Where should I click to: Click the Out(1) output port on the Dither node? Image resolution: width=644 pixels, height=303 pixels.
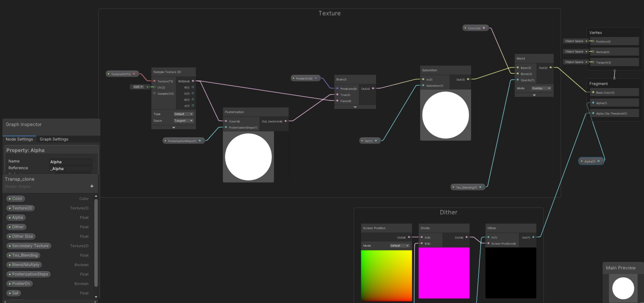coord(533,237)
